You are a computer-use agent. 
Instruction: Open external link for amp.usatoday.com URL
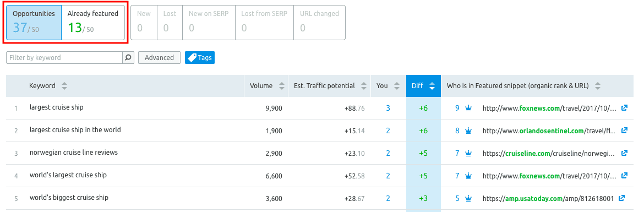click(621, 198)
